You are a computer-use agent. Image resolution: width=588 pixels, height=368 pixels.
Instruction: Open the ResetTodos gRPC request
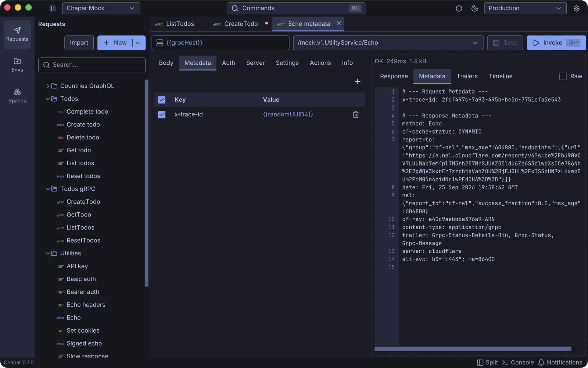point(83,240)
